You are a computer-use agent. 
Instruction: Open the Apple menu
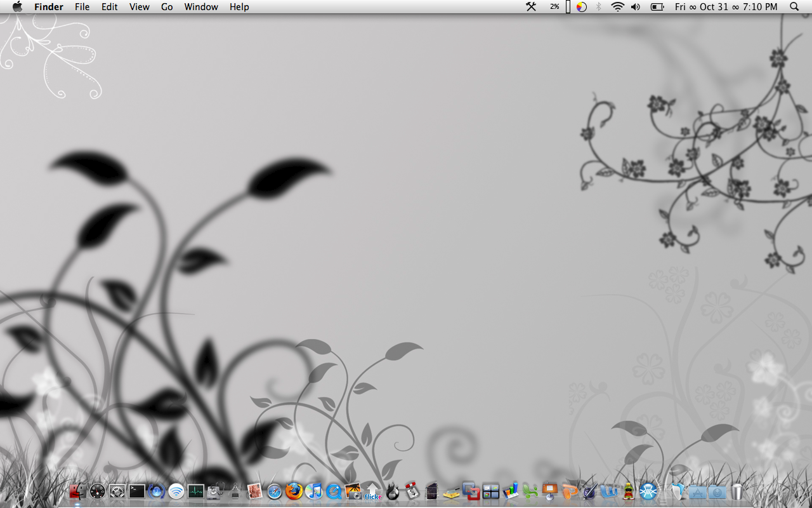tap(17, 7)
